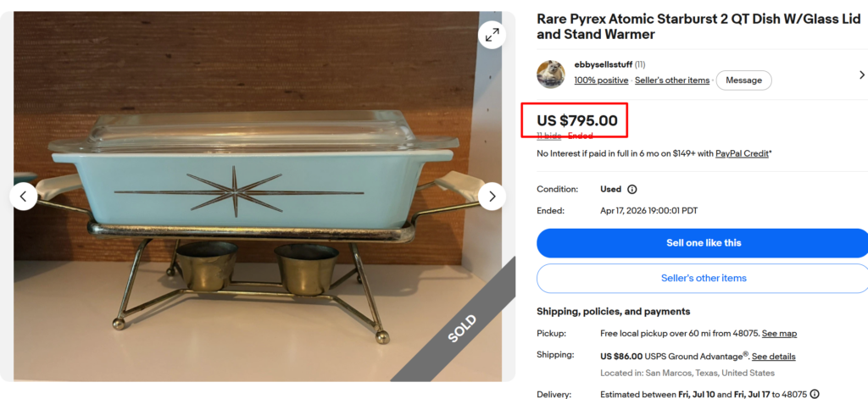This screenshot has height=399, width=868.
Task: Open Seller's other items text link
Action: click(x=672, y=80)
